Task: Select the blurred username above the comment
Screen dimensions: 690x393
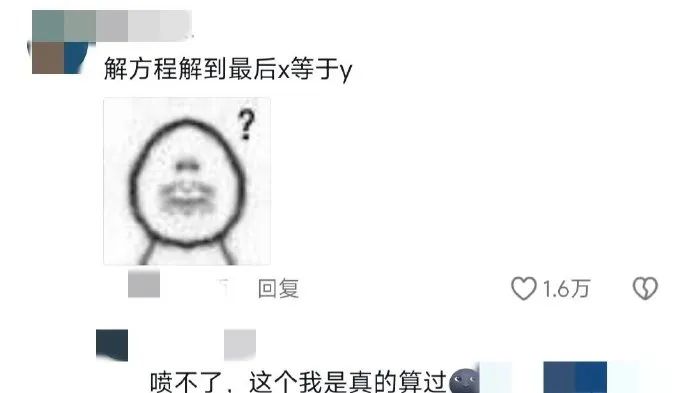Action: [112, 26]
